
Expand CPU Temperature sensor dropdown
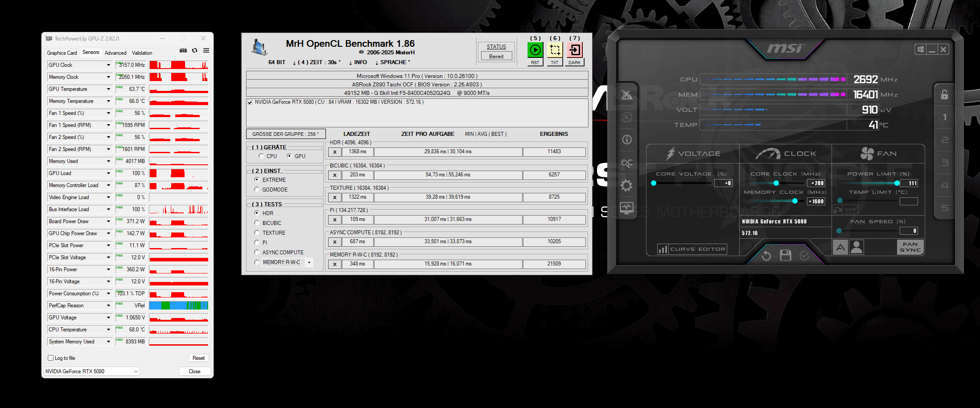(108, 330)
